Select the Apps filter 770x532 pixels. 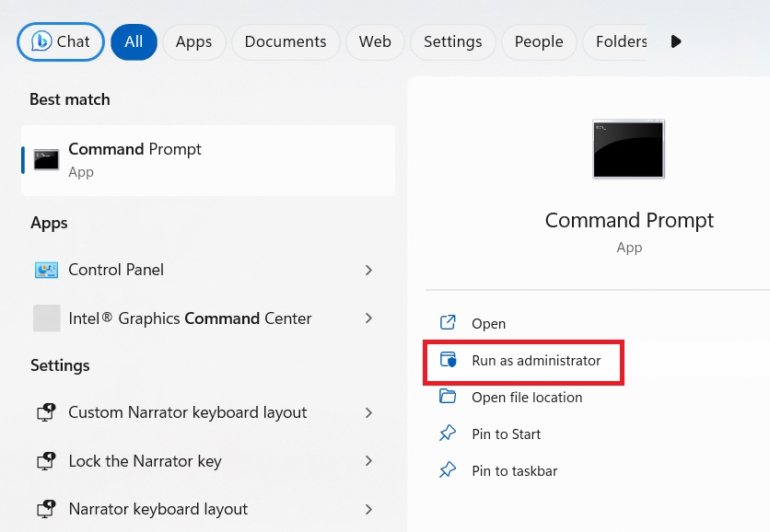pos(193,41)
